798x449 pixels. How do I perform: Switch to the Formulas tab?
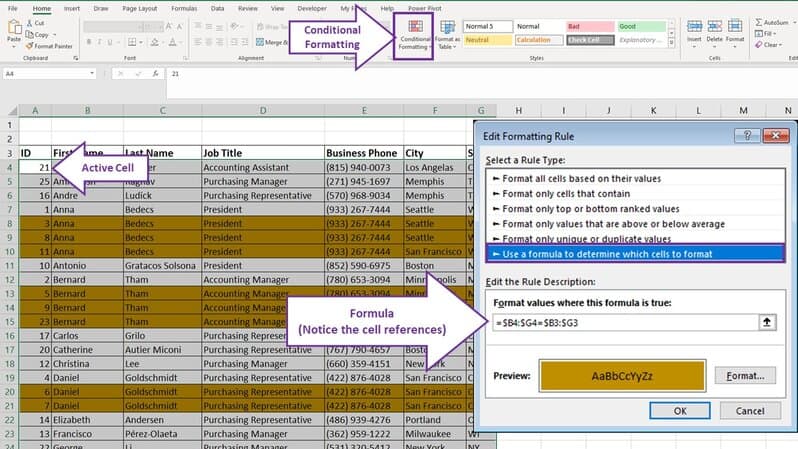click(184, 8)
